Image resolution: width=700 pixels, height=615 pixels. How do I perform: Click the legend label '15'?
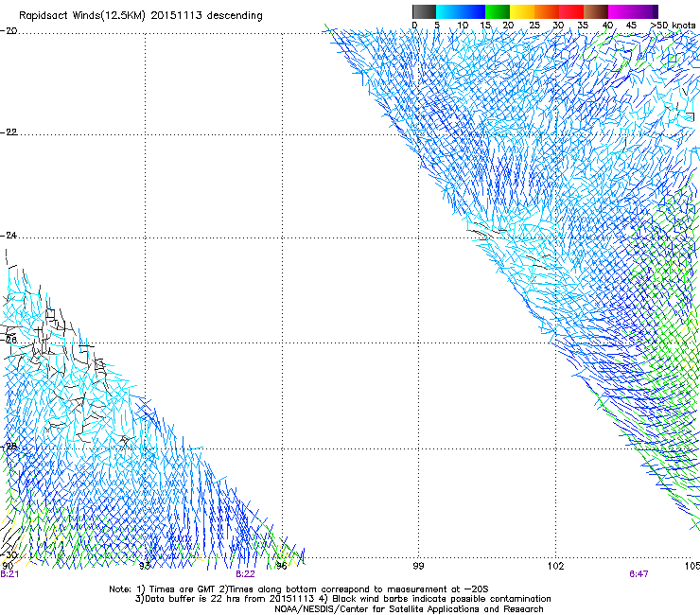pos(485,25)
